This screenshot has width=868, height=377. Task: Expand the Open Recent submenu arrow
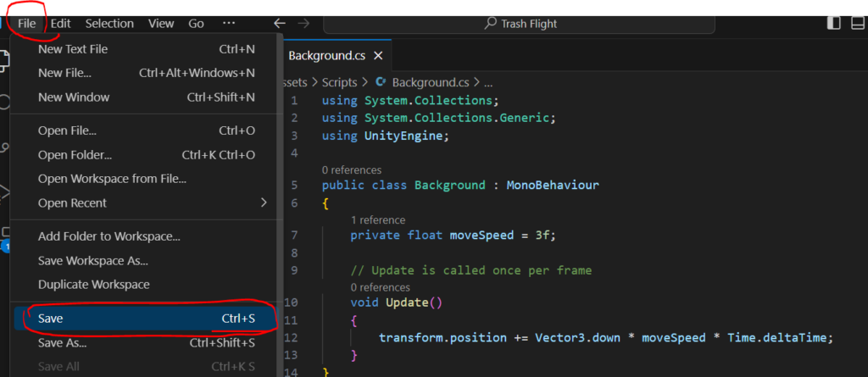point(264,202)
